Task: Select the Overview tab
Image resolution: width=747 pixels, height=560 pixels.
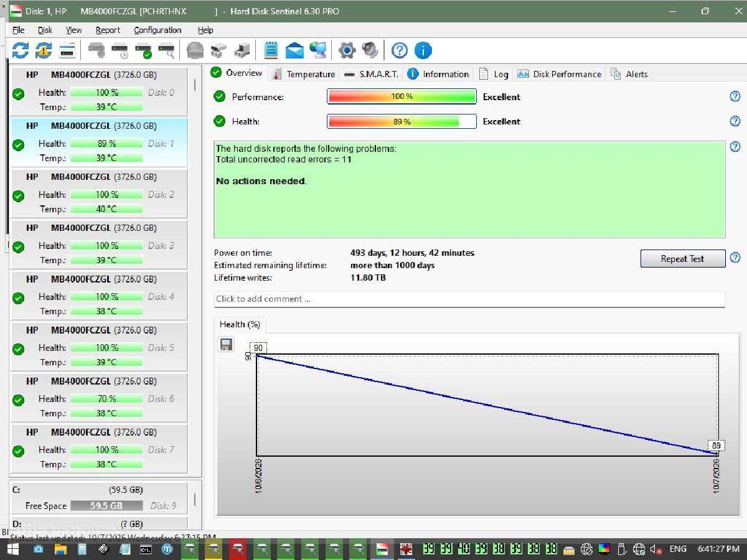Action: (x=237, y=73)
